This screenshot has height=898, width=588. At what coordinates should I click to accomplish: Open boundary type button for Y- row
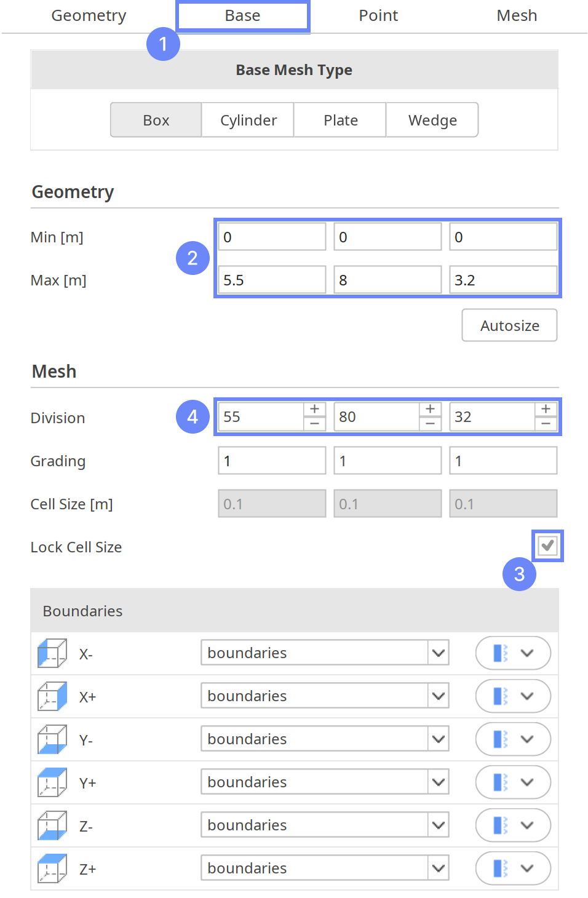click(513, 739)
